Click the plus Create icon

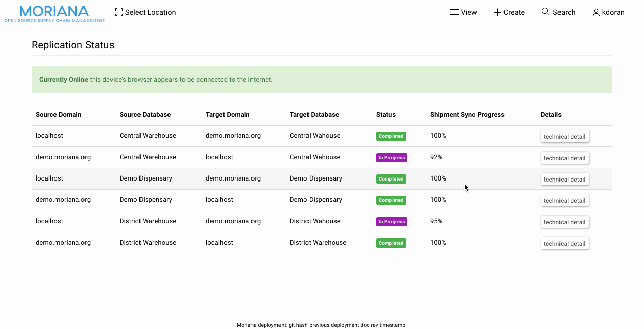point(497,12)
